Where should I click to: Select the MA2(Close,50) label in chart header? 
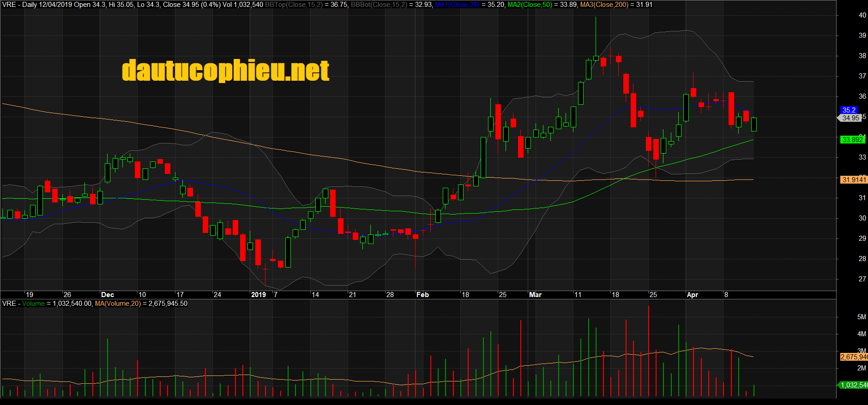click(x=530, y=5)
